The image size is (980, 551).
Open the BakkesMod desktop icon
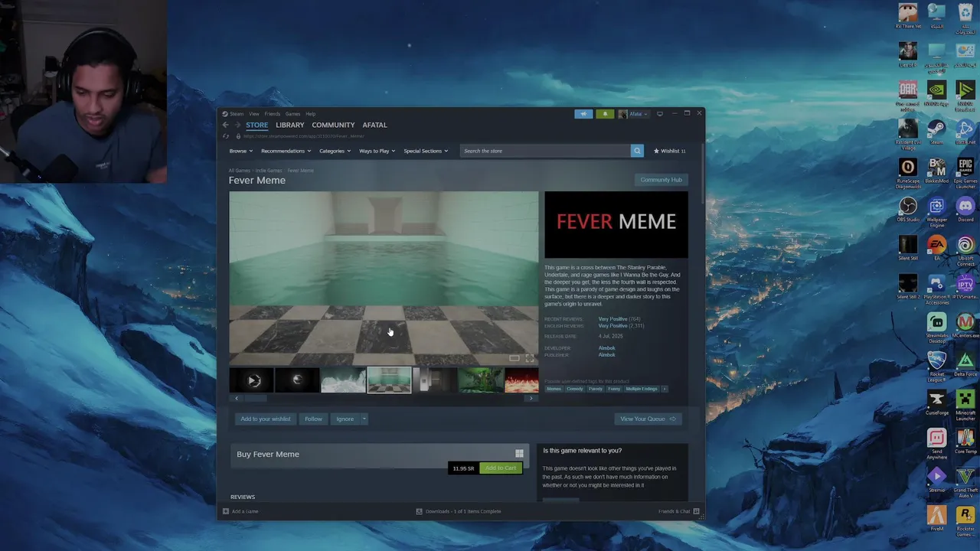coord(936,171)
